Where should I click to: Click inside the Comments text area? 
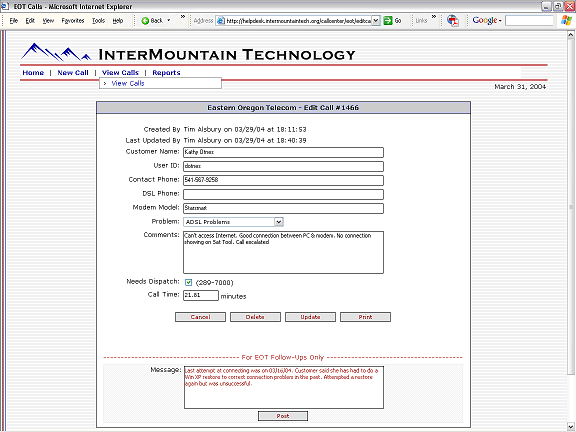pos(283,252)
